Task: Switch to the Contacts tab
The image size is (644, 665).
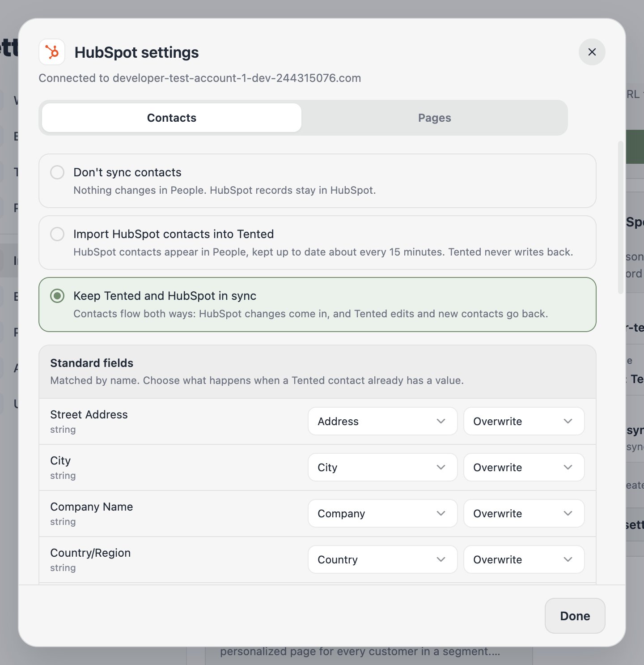Action: tap(172, 118)
